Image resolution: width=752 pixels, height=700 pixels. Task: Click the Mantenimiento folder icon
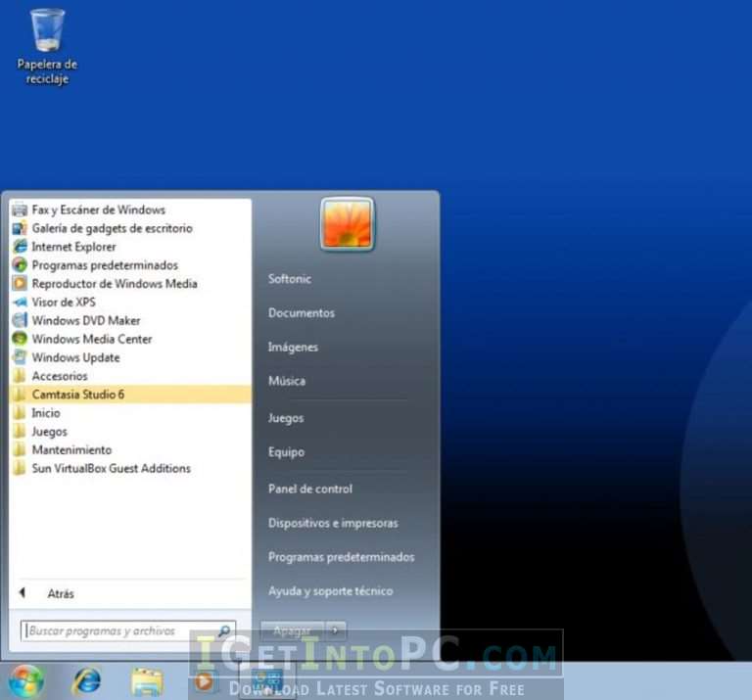20,449
